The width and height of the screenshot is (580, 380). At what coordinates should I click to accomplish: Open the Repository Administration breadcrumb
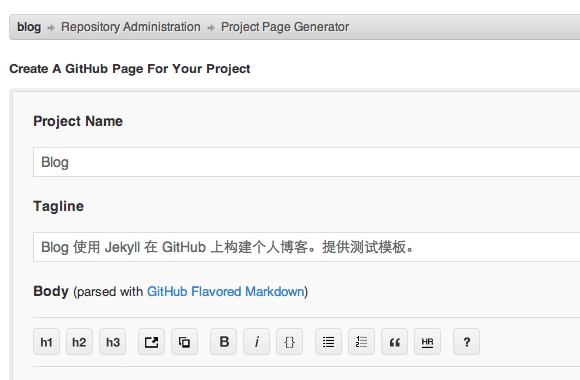131,27
